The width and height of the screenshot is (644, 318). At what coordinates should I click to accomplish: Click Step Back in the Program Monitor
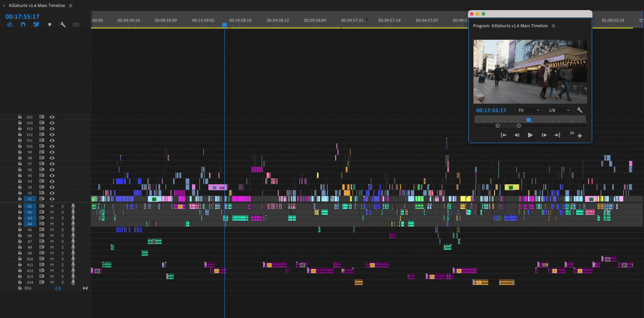click(x=516, y=135)
